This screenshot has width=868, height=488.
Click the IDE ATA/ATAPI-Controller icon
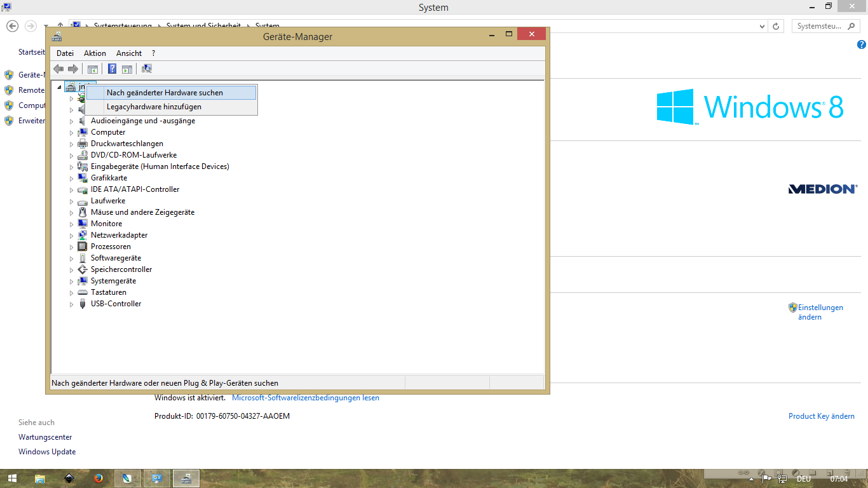tap(83, 189)
